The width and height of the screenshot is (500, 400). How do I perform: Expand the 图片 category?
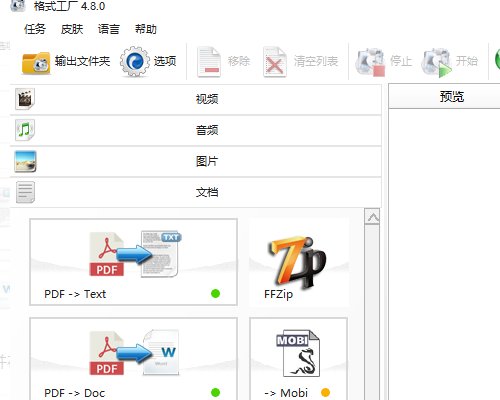point(196,161)
